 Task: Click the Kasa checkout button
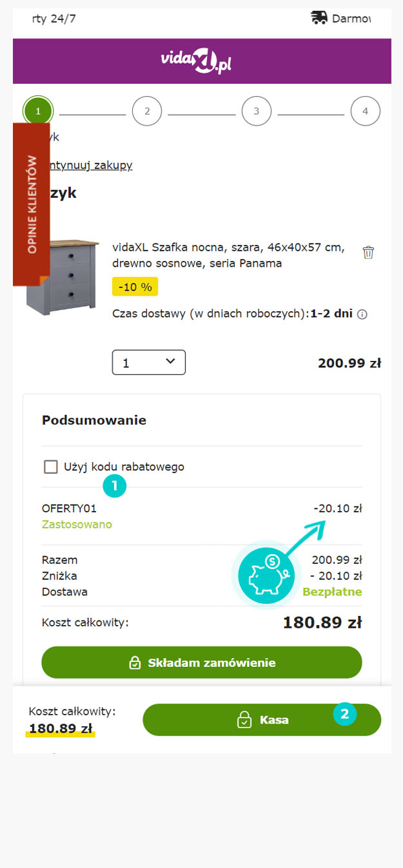point(262,720)
